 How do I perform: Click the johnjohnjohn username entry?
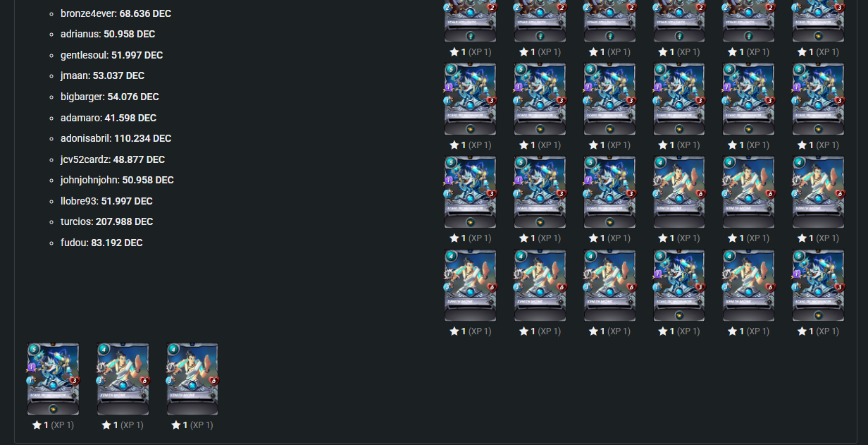90,180
